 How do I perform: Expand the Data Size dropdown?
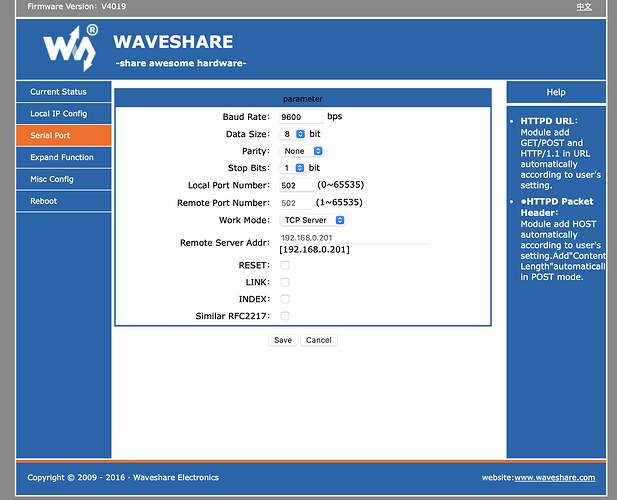(x=293, y=134)
